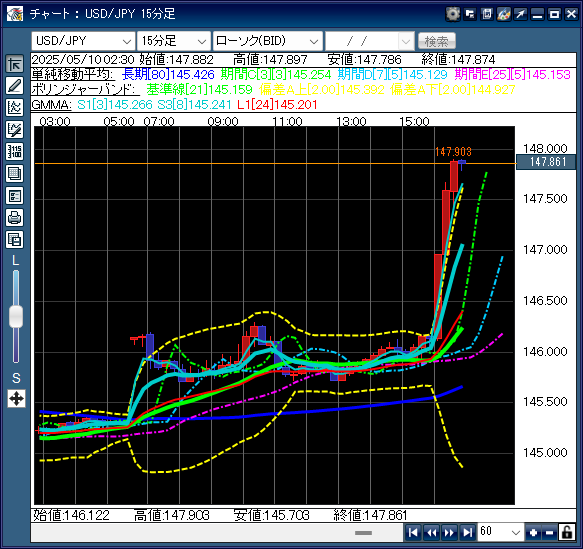This screenshot has height=549, width=583.
Task: Open the USD/JPY currency pair dropdown
Action: [x=83, y=41]
